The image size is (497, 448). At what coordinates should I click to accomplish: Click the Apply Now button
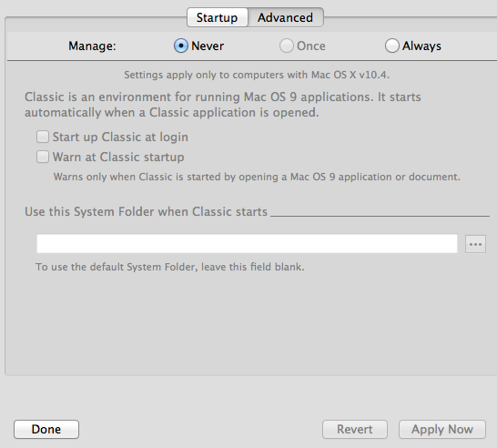click(x=442, y=429)
